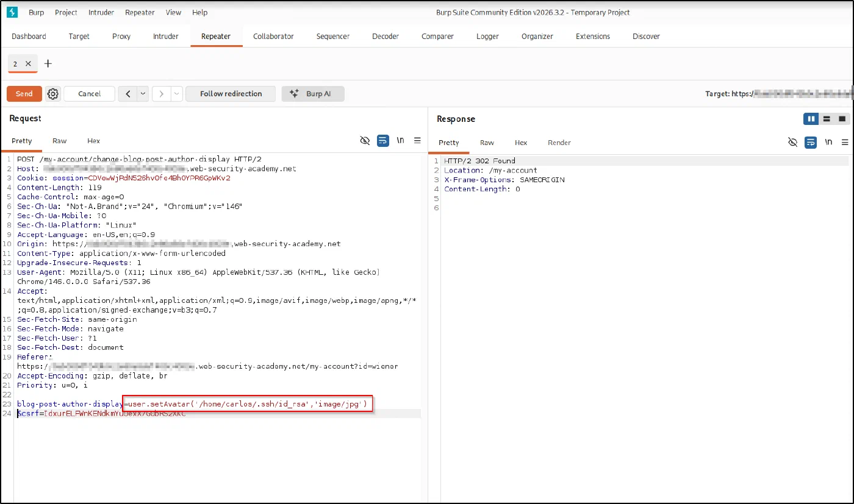Switch to the Collaborator tab
This screenshot has width=854, height=504.
[273, 37]
